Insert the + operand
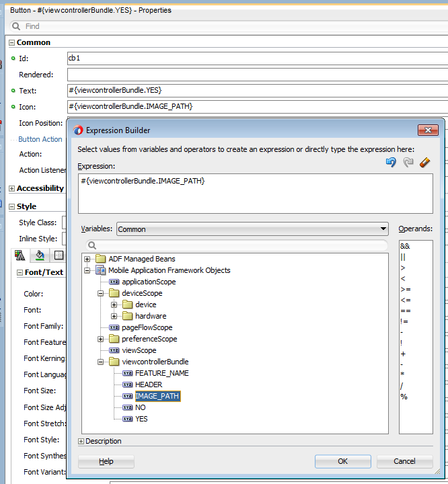 (x=403, y=354)
